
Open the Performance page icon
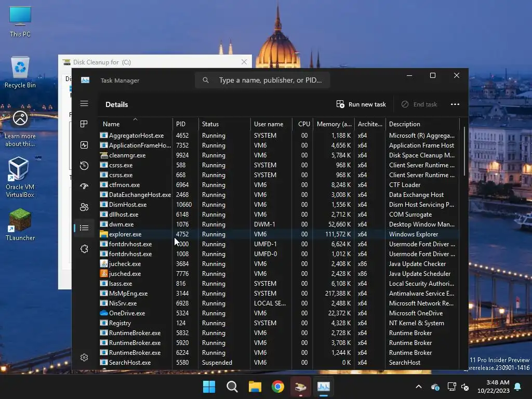pyautogui.click(x=84, y=145)
